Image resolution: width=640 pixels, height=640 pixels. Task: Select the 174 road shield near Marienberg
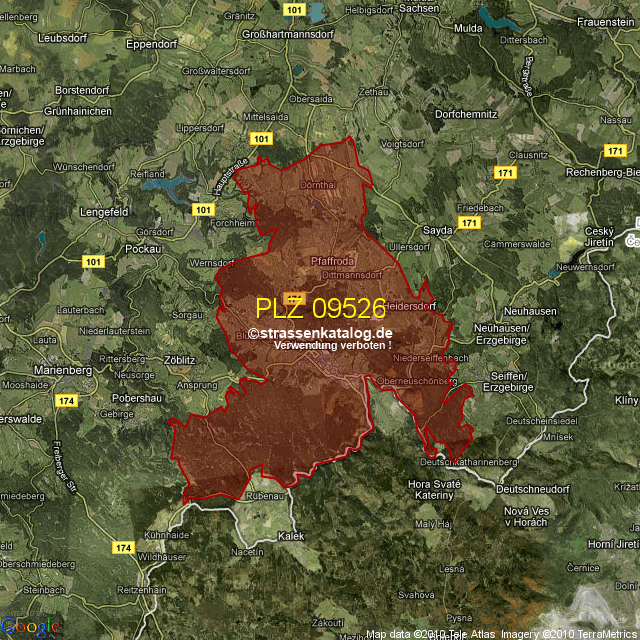click(66, 400)
